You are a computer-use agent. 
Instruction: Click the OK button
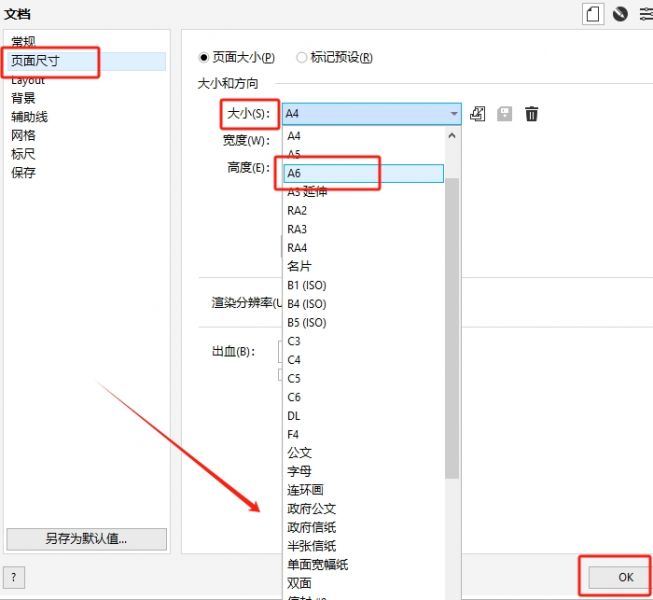tap(618, 577)
